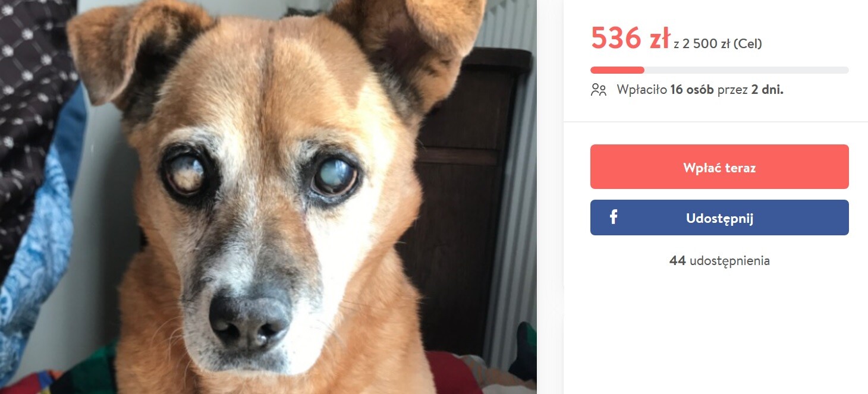Image resolution: width=868 pixels, height=394 pixels.
Task: Share the fundraiser via Udostępnij label
Action: (x=719, y=218)
